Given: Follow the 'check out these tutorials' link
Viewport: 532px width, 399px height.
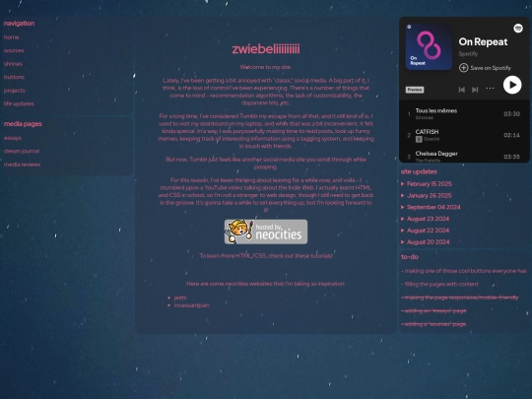Looking at the screenshot, I should click(x=299, y=256).
